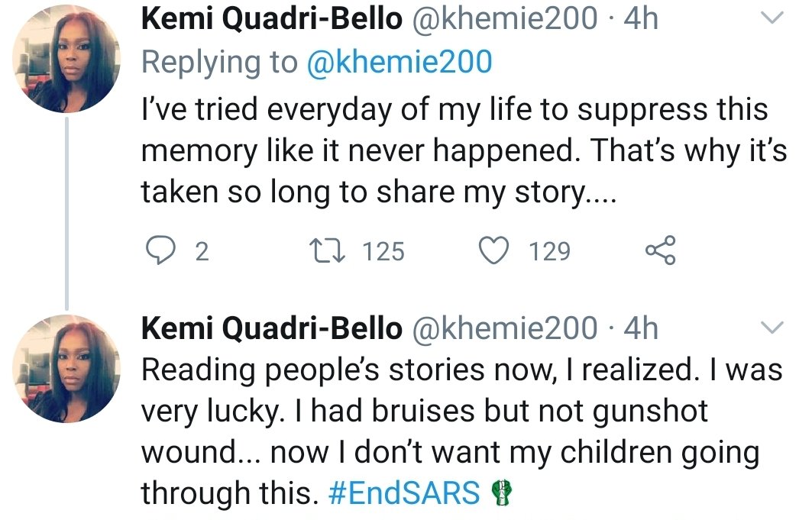The width and height of the screenshot is (812, 520).
Task: Open the #EndSARS hashtag
Action: 404,494
